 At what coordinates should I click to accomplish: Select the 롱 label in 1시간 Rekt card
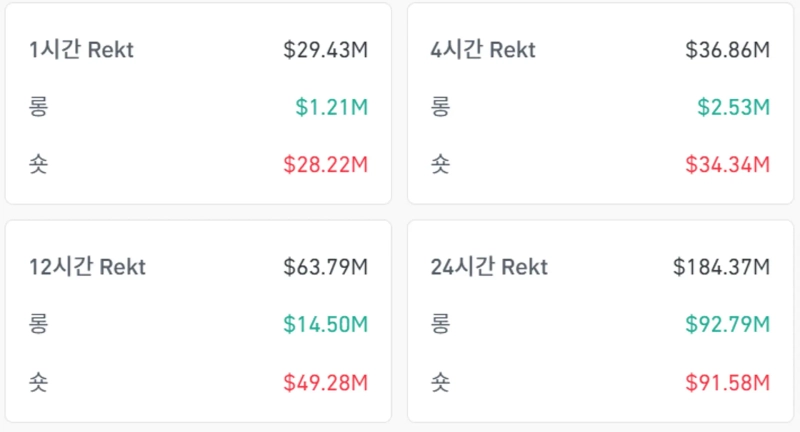click(39, 107)
